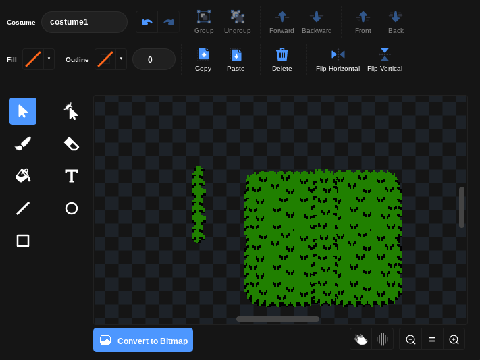Select the Circle tool
This screenshot has height=360, width=480.
pyautogui.click(x=71, y=208)
